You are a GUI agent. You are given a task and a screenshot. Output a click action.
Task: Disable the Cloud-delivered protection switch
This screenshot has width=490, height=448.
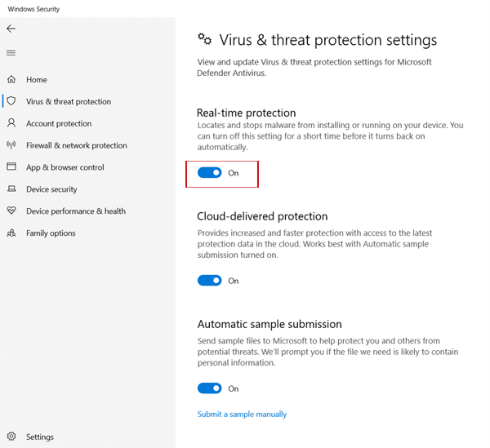[210, 281]
